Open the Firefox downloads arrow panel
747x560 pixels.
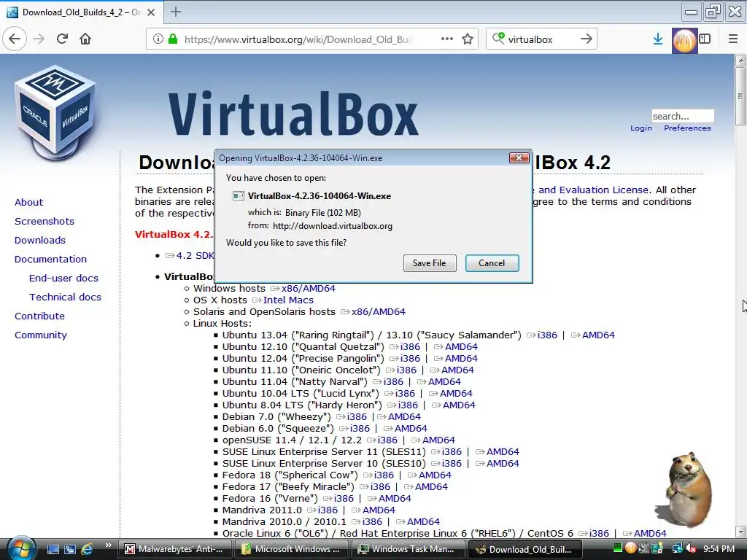pyautogui.click(x=658, y=39)
